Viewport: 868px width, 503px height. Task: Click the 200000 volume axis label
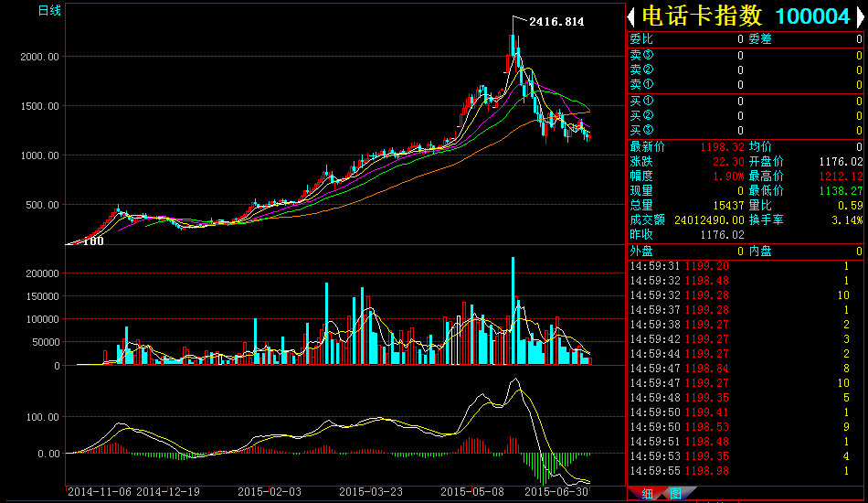tap(43, 273)
